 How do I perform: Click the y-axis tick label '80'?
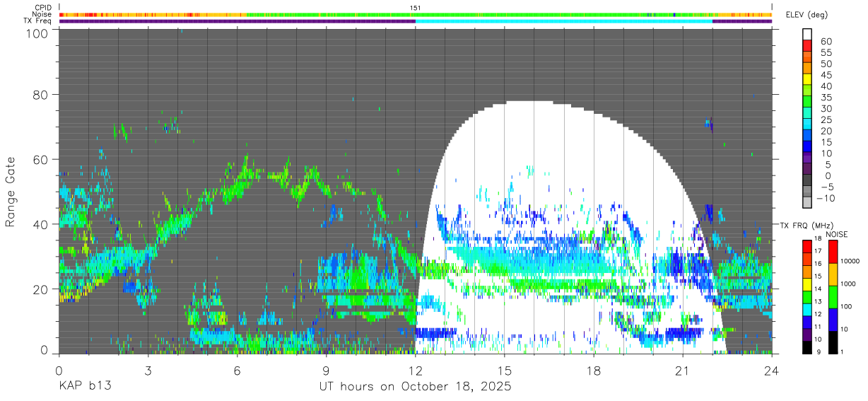[41, 94]
